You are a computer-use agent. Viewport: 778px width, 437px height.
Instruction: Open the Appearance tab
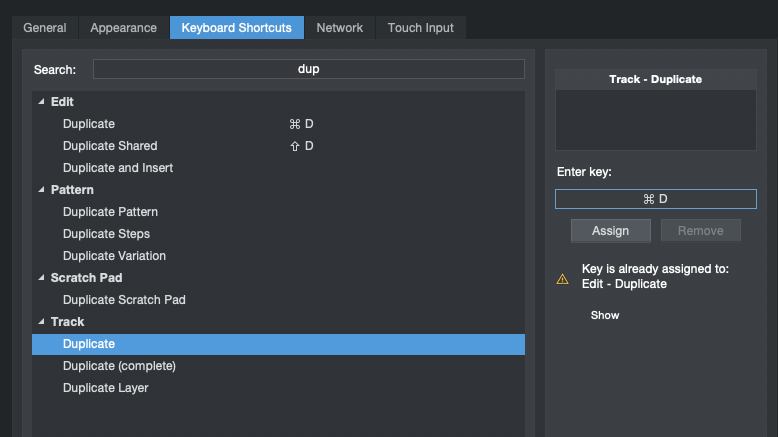coord(123,28)
